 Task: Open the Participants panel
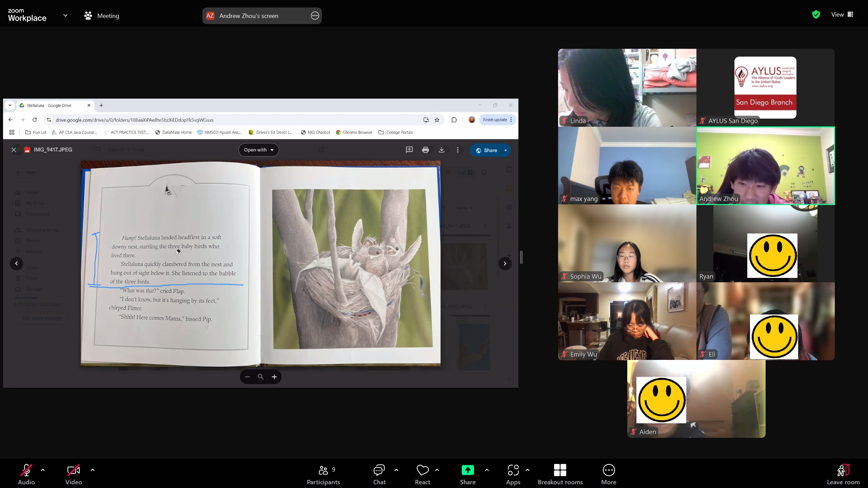[x=323, y=474]
